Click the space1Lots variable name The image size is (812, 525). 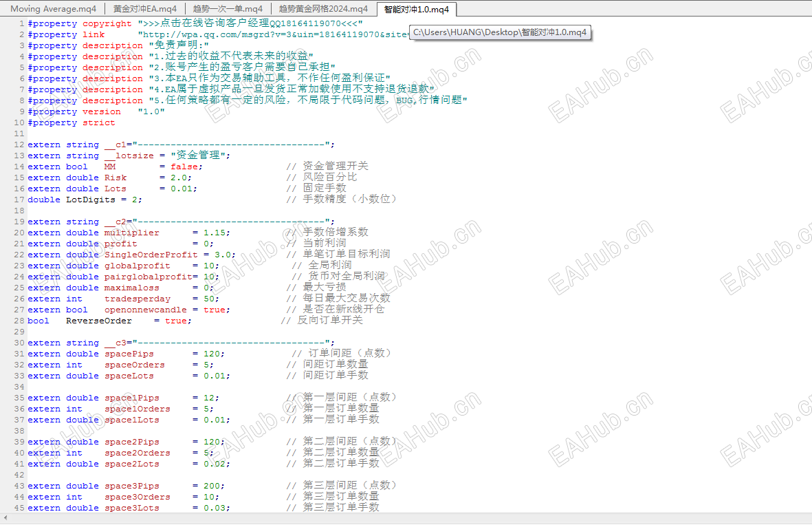pyautogui.click(x=131, y=420)
